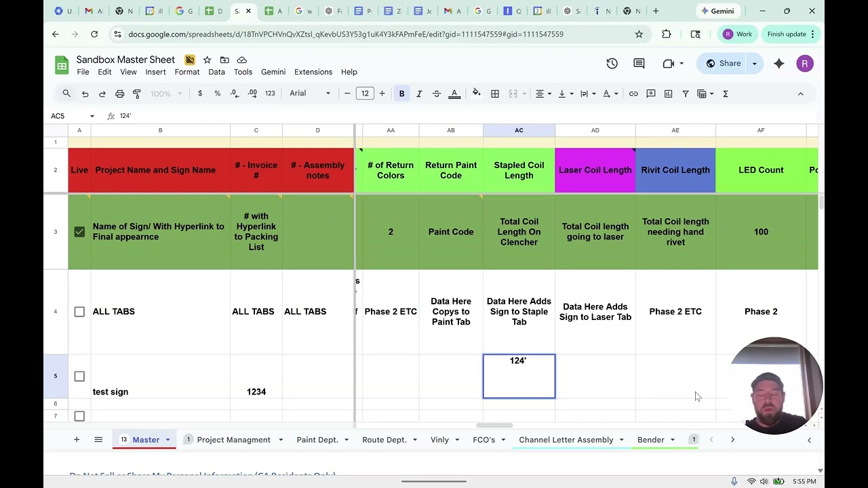Format as currency
Screen dimensions: 868x488
[200, 94]
